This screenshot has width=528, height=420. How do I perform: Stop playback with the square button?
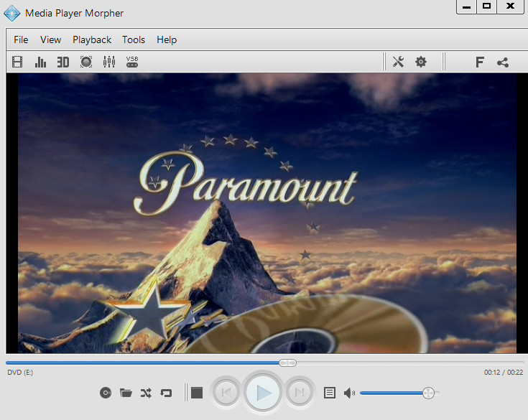pyautogui.click(x=197, y=393)
